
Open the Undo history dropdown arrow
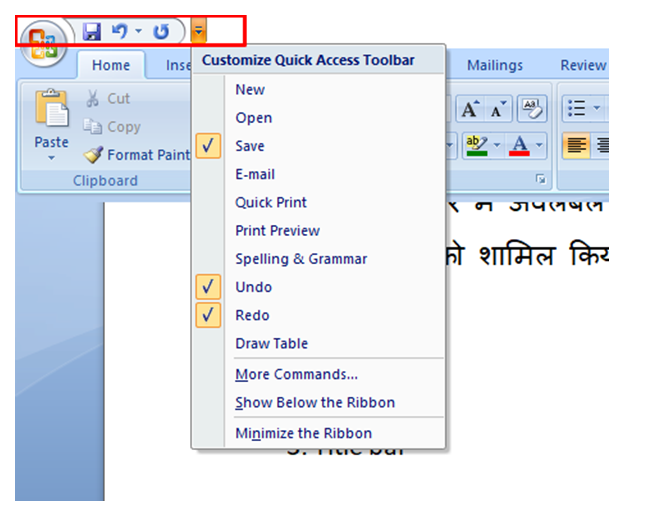(138, 33)
